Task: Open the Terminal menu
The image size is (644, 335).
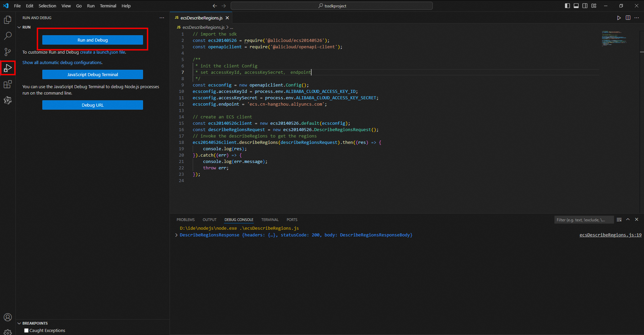Action: coord(108,6)
